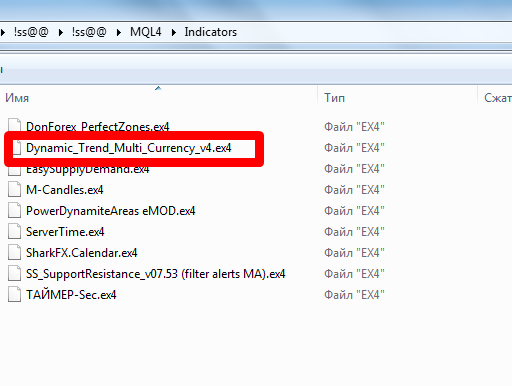Click the ServerTime.ex4 file name

[x=65, y=232]
